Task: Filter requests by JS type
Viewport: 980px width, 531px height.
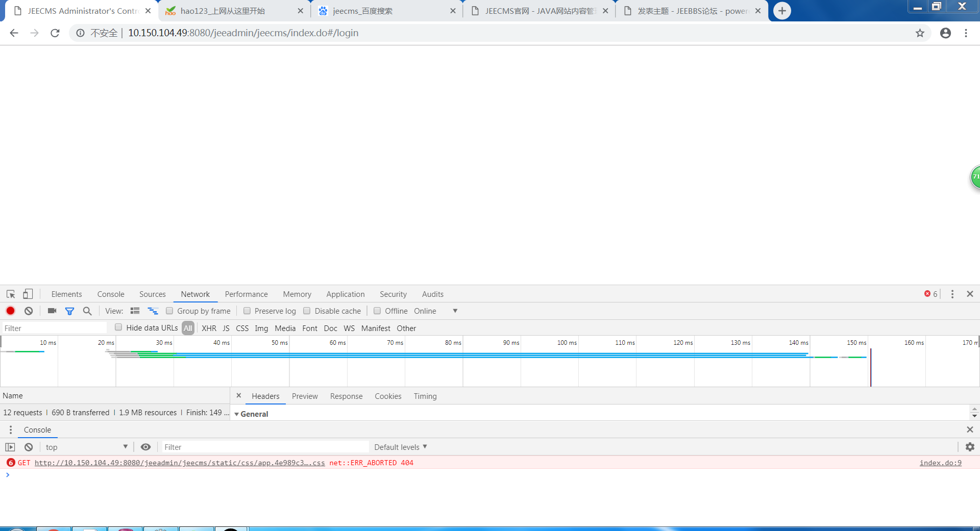Action: pyautogui.click(x=226, y=328)
